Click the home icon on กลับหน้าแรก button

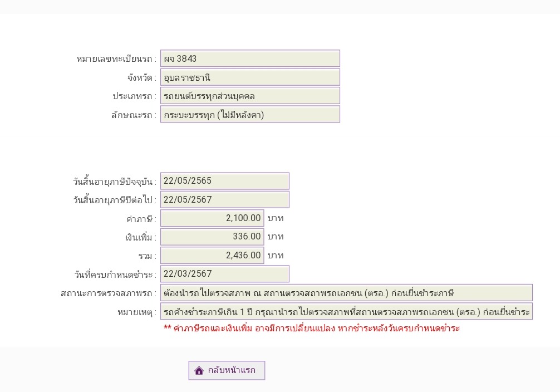[x=199, y=370]
